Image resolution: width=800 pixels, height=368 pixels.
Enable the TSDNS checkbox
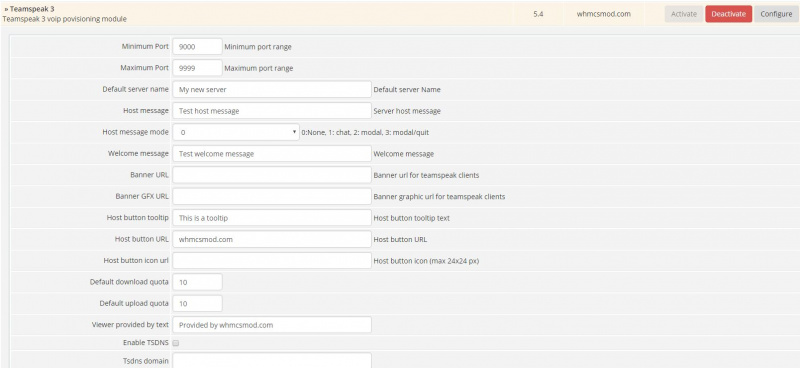[176, 343]
